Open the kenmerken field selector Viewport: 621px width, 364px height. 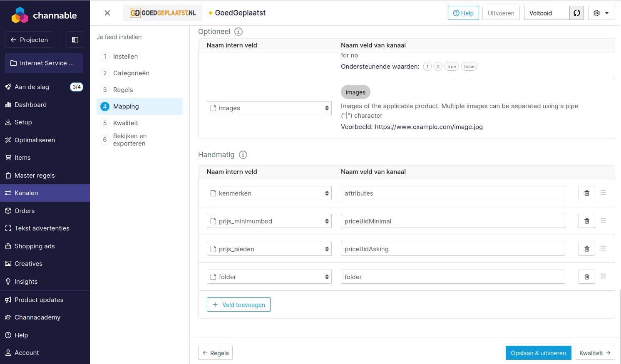click(269, 193)
